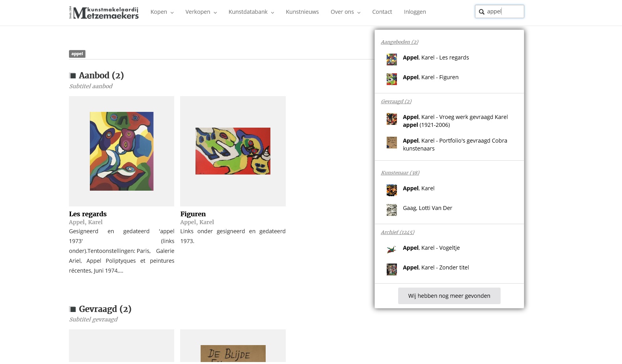This screenshot has height=364, width=622.
Task: Open 'Kunstenaar (38)' category link
Action: pos(400,173)
